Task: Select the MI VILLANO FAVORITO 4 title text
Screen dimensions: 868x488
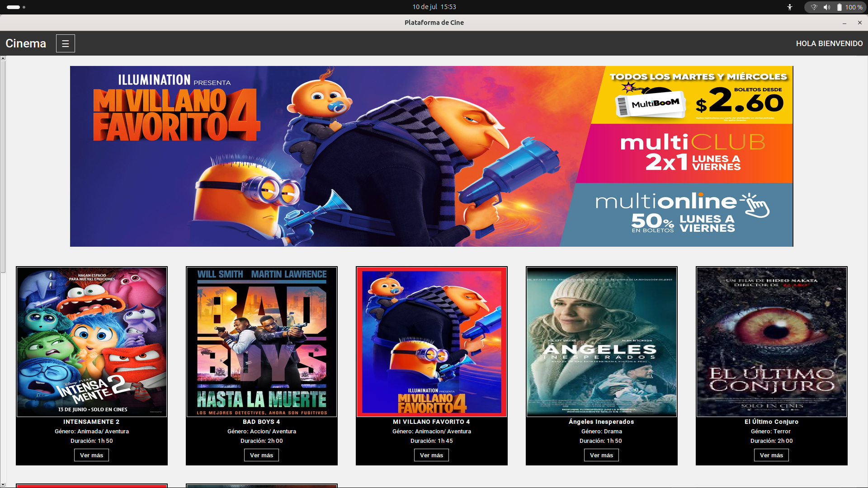Action: point(431,422)
